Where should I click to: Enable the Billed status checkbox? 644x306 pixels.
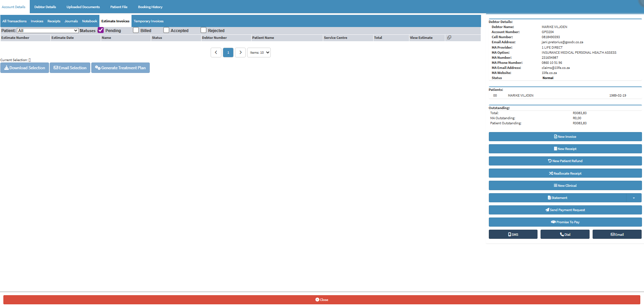136,30
